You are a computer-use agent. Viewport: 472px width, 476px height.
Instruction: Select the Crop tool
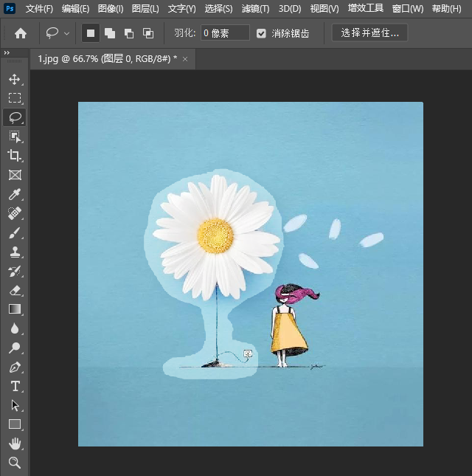(x=15, y=156)
